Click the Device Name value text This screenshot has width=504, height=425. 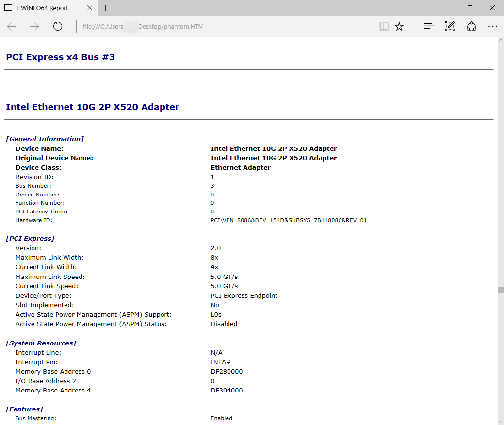point(274,148)
